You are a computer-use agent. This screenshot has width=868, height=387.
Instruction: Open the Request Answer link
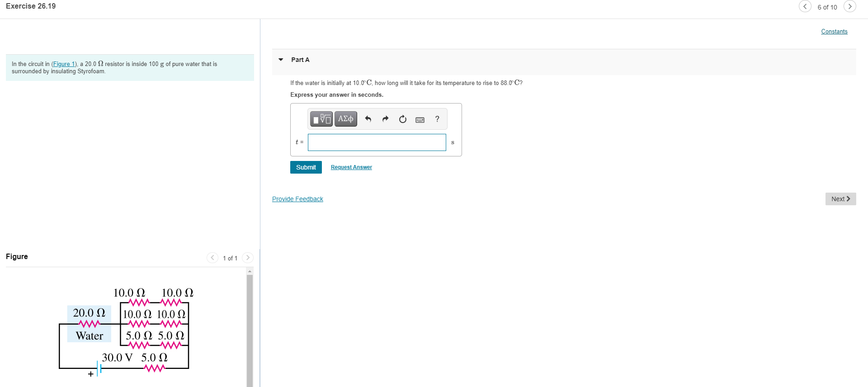coord(351,167)
